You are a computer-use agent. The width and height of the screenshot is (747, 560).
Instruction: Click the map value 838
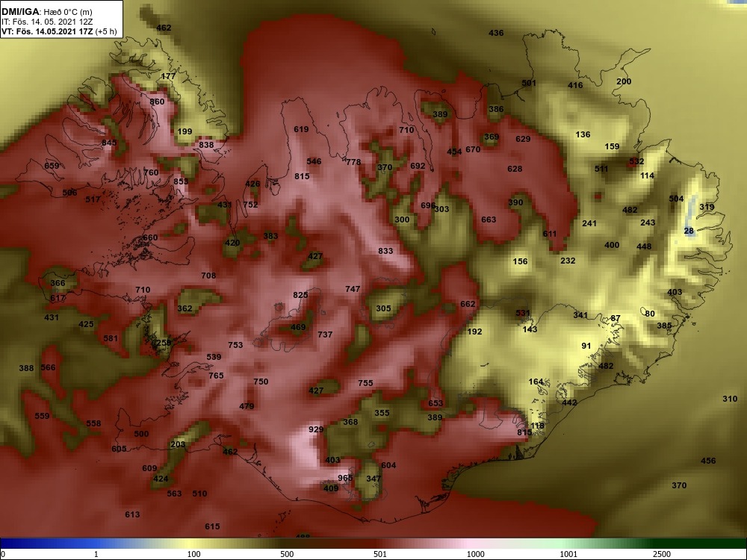click(206, 146)
